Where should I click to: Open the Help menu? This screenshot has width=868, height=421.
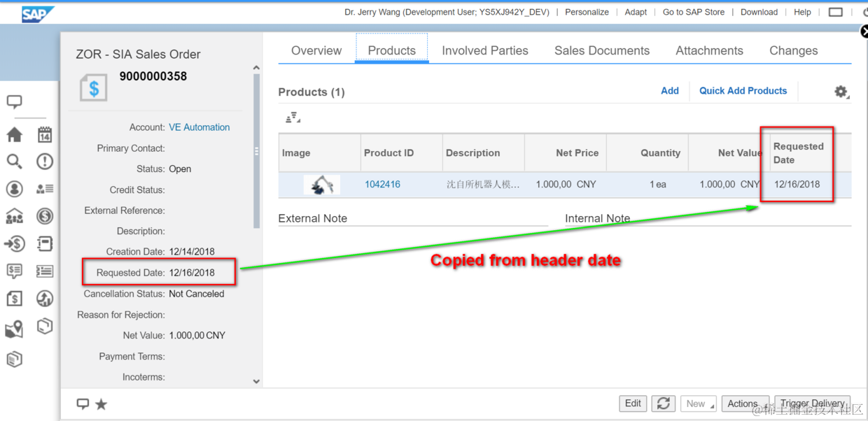[802, 12]
